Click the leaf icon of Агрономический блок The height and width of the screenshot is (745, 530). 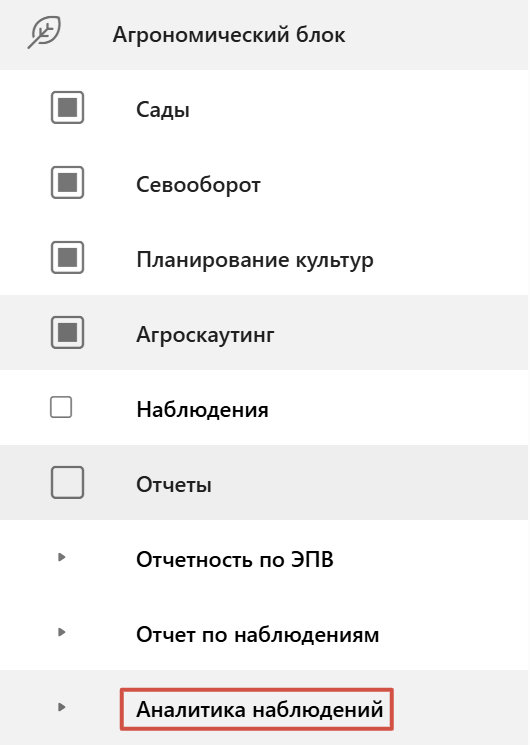click(44, 32)
